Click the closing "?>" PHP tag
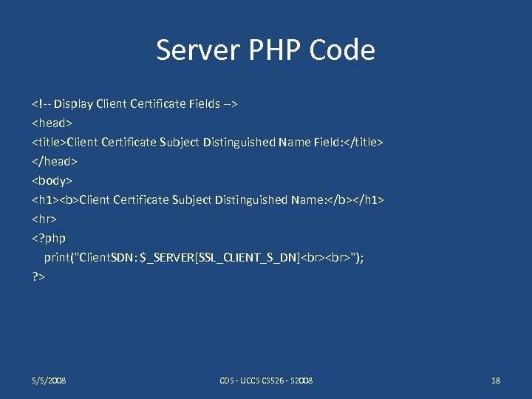The image size is (532, 399). [x=38, y=276]
